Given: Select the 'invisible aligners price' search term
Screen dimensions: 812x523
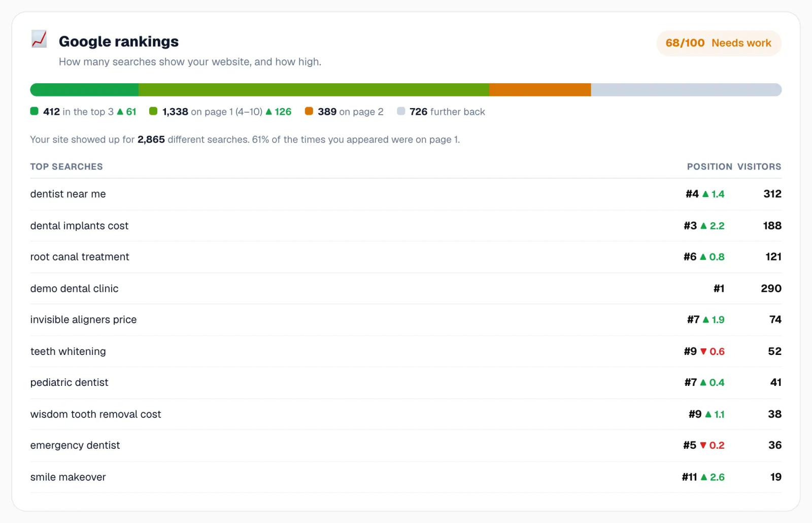Looking at the screenshot, I should [83, 320].
